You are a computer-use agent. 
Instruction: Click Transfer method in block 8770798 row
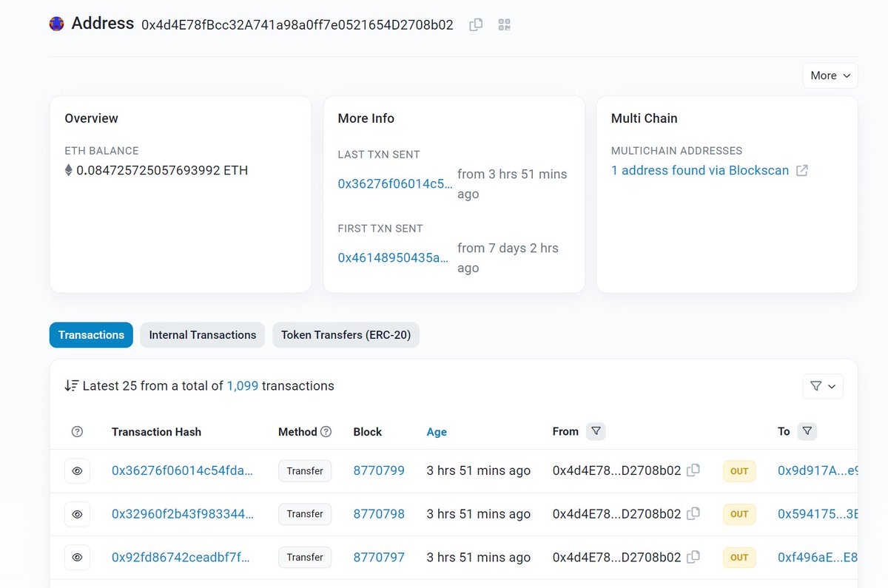[x=305, y=514]
